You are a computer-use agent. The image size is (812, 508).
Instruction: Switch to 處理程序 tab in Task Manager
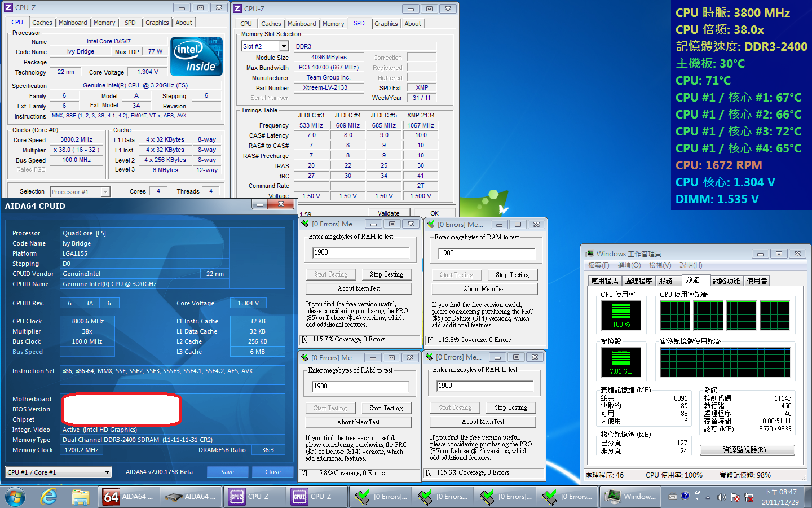click(x=638, y=281)
